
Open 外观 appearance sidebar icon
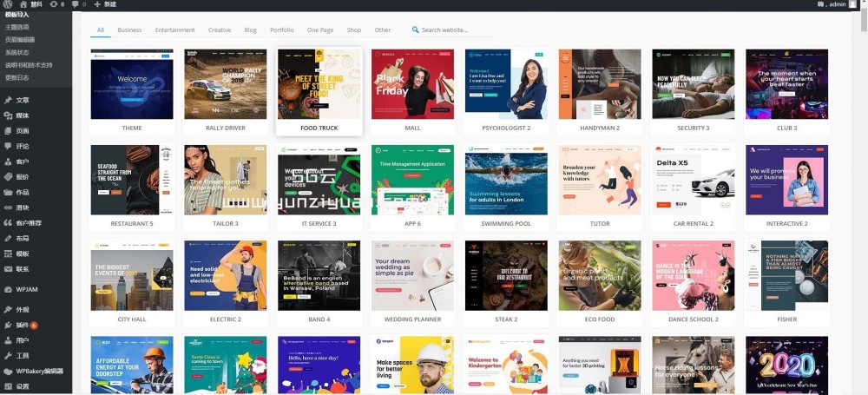tap(9, 309)
